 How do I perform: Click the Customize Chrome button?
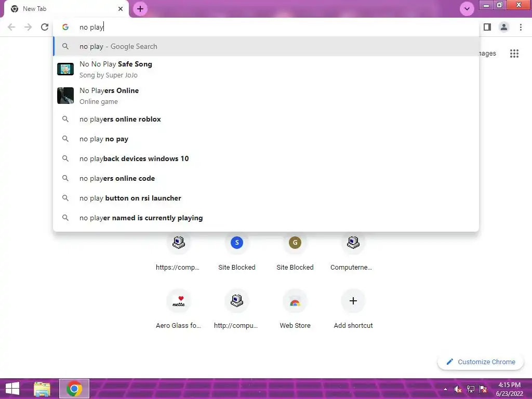[481, 362]
